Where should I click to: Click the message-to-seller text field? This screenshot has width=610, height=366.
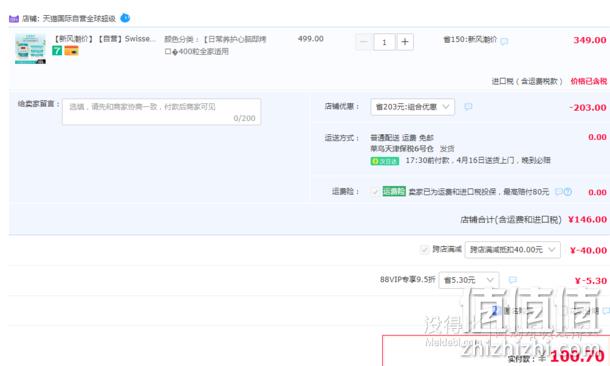(x=161, y=112)
